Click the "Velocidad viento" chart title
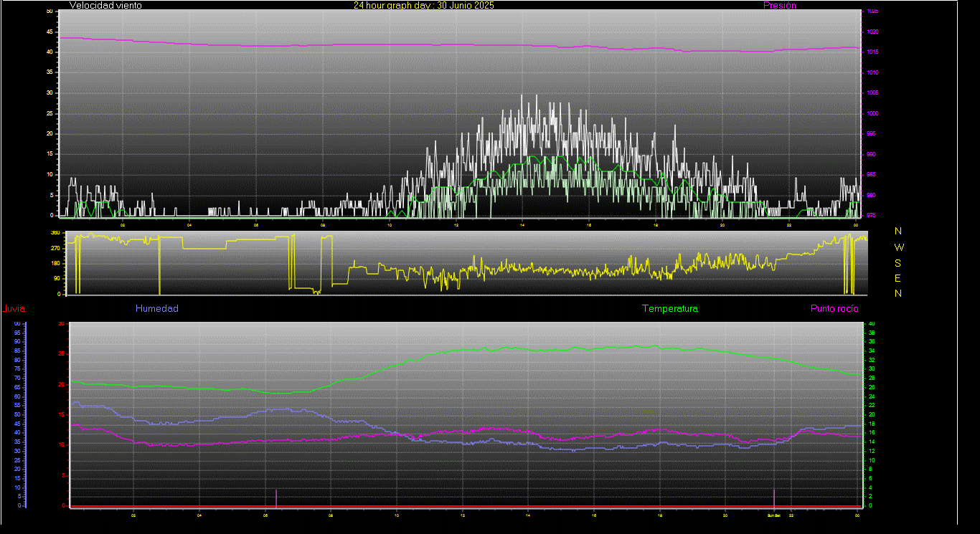Image resolution: width=980 pixels, height=534 pixels. coord(105,5)
